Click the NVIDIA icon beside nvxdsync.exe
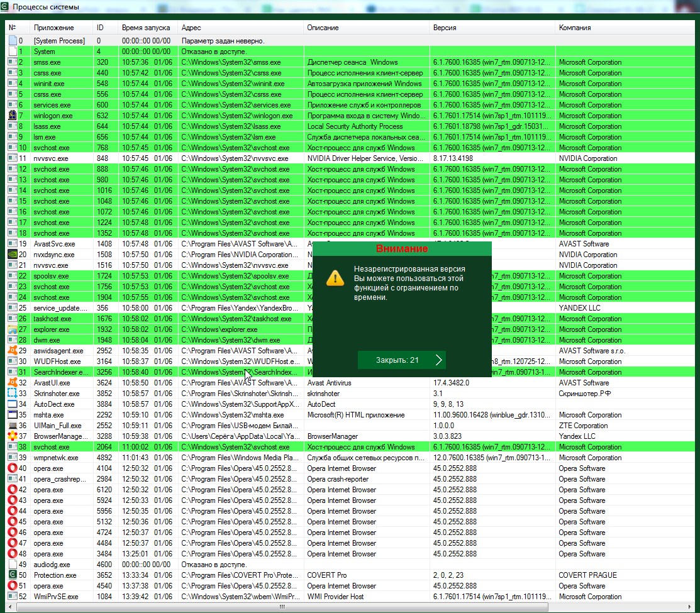Screen dimensions: 700x613 (12, 255)
